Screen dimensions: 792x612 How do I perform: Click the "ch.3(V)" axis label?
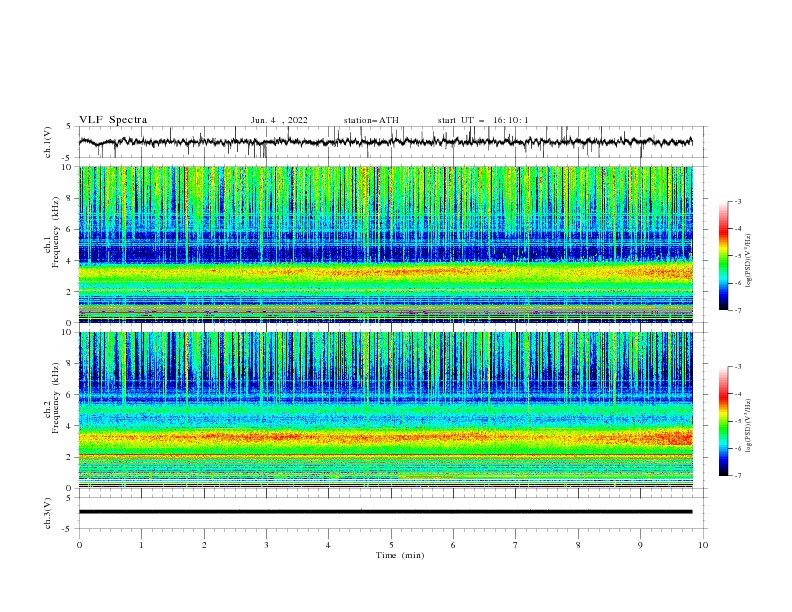(48, 513)
